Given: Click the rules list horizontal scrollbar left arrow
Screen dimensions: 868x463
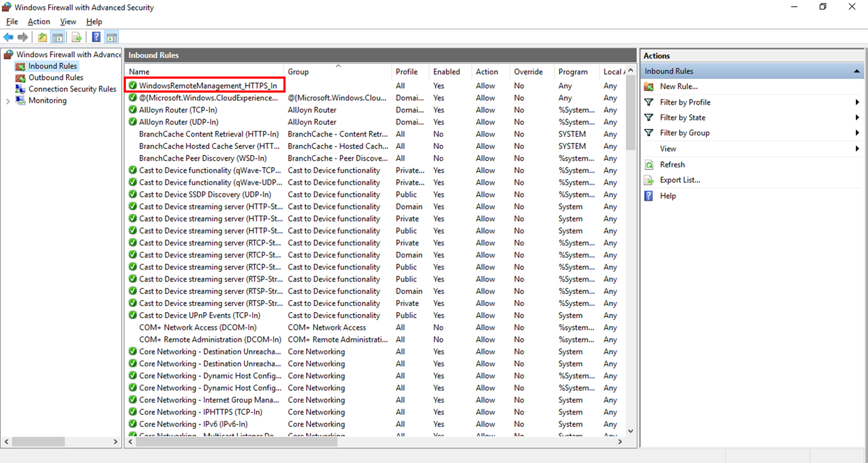Looking at the screenshot, I should pos(130,442).
